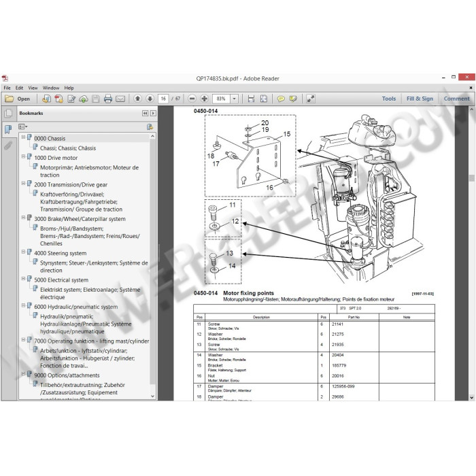Click the Highlight text tool icon
Screen dimensions: 476x476
293,99
